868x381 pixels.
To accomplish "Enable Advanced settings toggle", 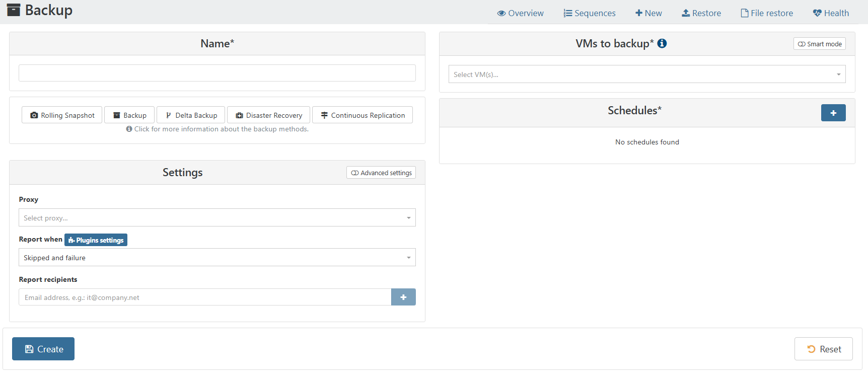I will tap(381, 173).
